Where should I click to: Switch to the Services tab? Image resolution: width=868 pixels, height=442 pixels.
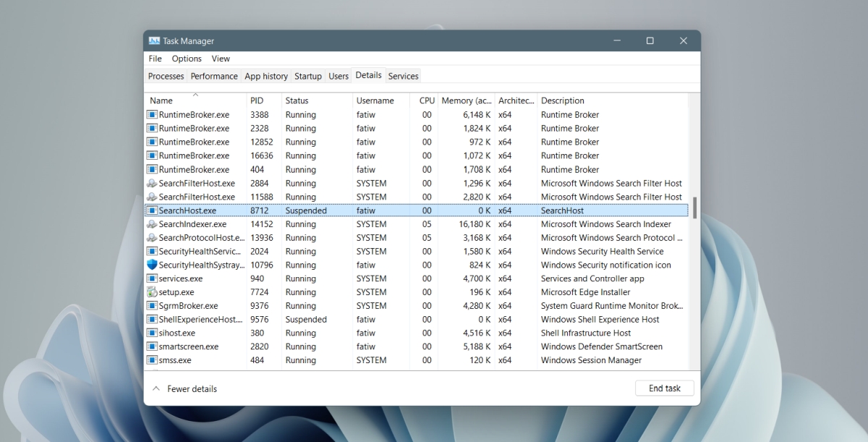tap(404, 76)
